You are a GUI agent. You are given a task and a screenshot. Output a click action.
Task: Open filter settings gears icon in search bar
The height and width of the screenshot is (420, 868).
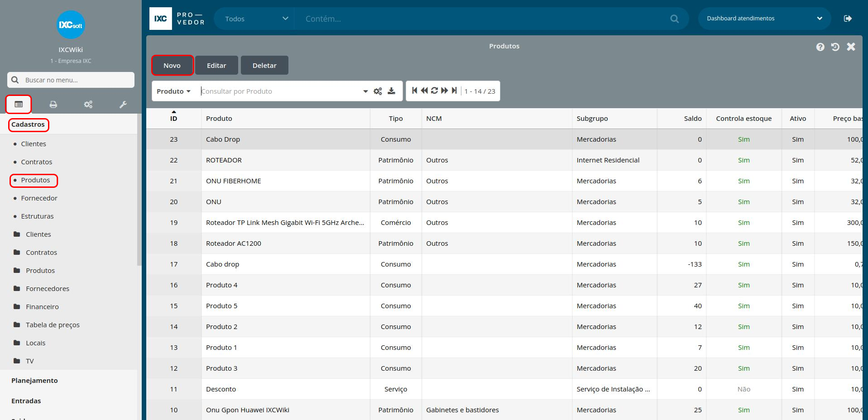[378, 91]
